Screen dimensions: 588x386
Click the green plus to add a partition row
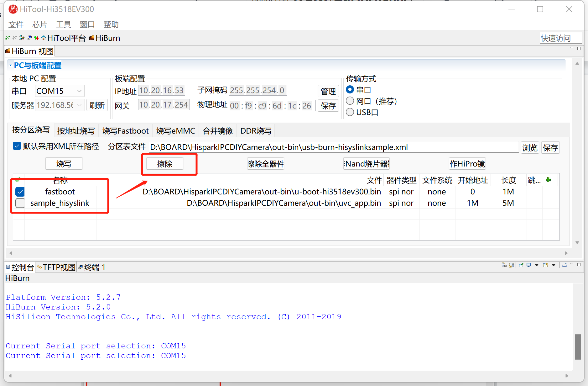tap(548, 180)
